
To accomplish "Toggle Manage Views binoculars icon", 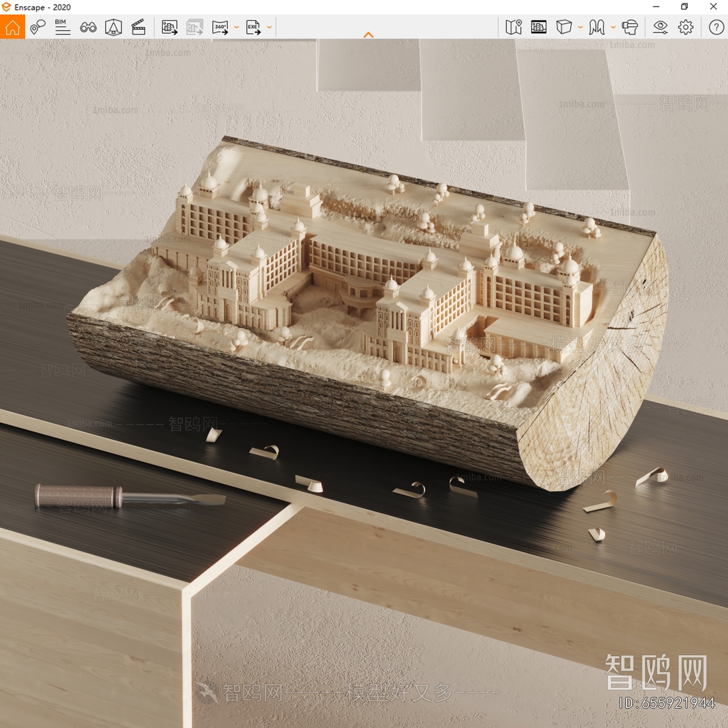I will [88, 27].
